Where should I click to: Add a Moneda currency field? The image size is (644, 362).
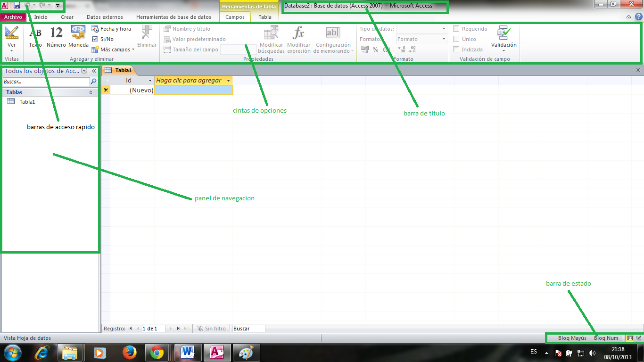(x=78, y=37)
